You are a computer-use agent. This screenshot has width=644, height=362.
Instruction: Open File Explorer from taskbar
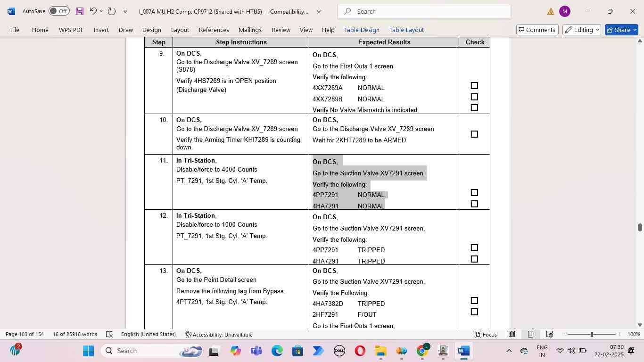[380, 351]
